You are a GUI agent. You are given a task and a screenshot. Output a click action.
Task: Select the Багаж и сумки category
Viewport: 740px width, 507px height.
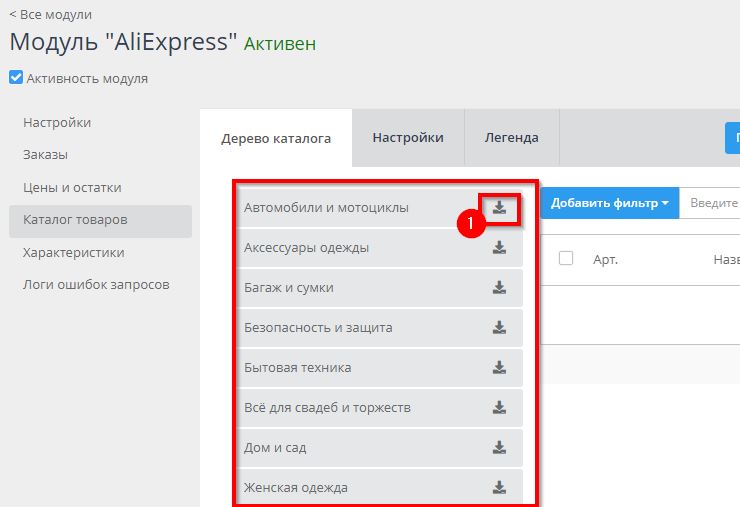[x=380, y=287]
